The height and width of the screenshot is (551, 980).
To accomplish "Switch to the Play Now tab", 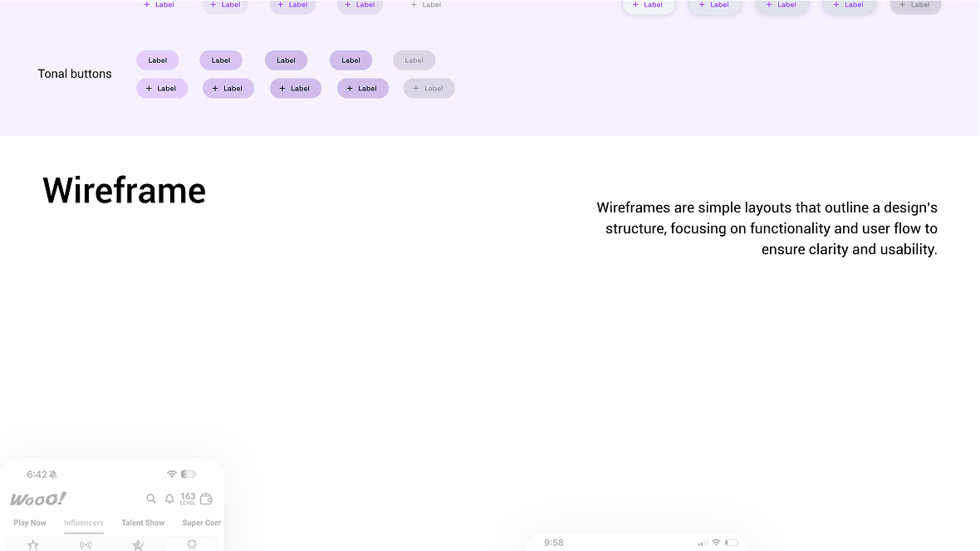I will click(30, 523).
